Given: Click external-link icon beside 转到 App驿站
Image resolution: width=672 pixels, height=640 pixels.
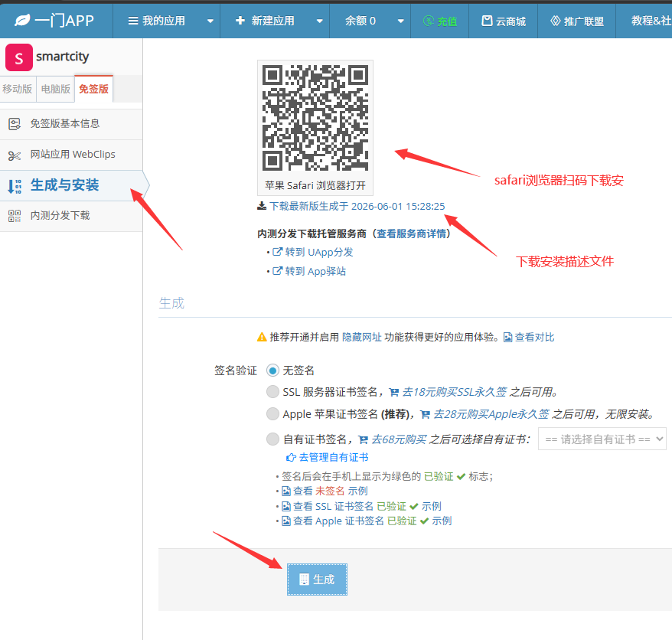Looking at the screenshot, I should click(x=277, y=271).
